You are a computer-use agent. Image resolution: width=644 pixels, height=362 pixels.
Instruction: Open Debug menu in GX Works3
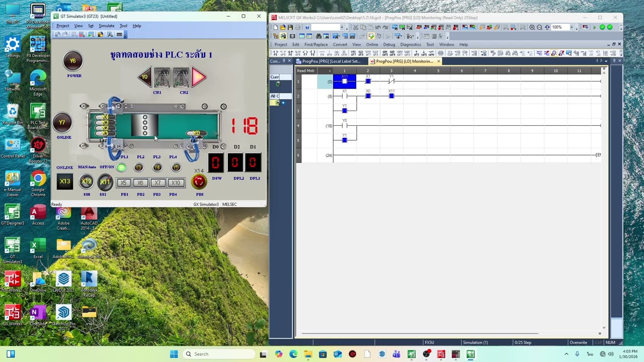pos(389,44)
